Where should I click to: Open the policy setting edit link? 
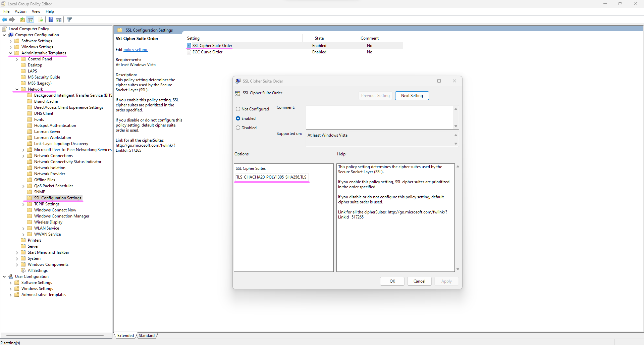[135, 49]
